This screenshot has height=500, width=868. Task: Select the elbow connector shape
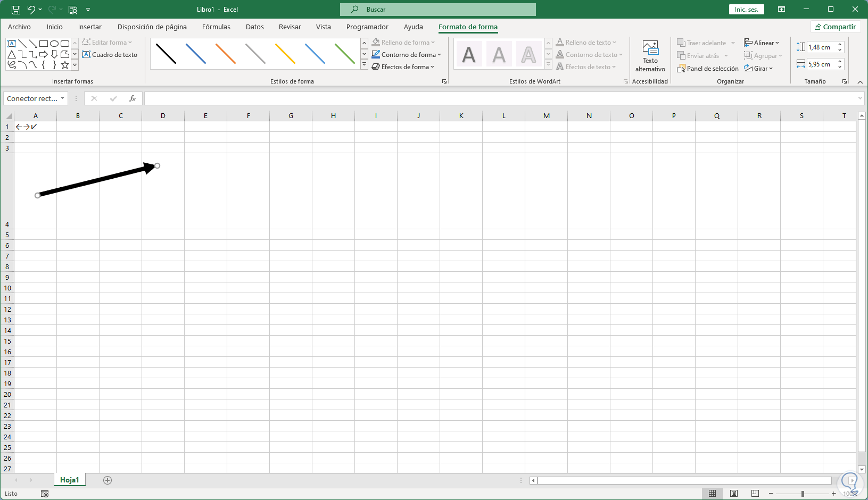point(22,54)
